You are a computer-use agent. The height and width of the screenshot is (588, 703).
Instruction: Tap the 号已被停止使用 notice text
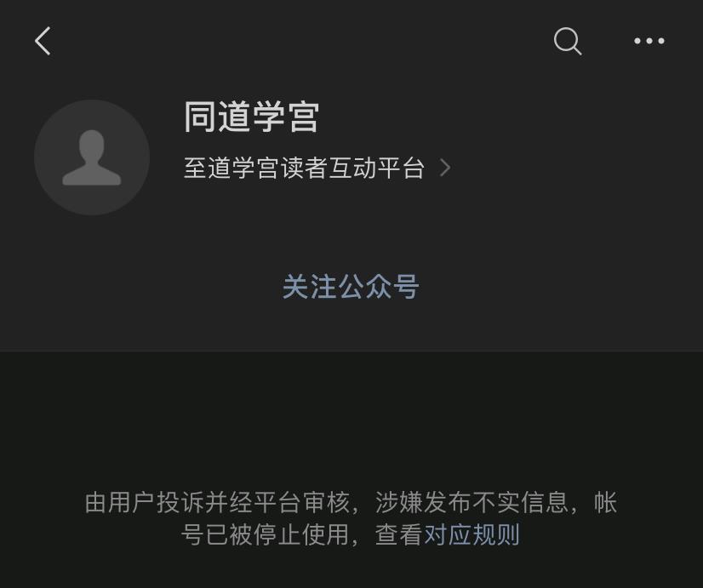[x=265, y=534]
